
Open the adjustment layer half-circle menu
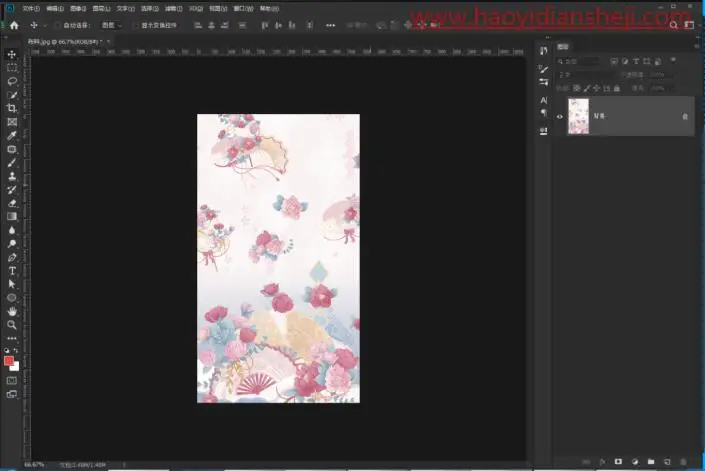pyautogui.click(x=635, y=462)
